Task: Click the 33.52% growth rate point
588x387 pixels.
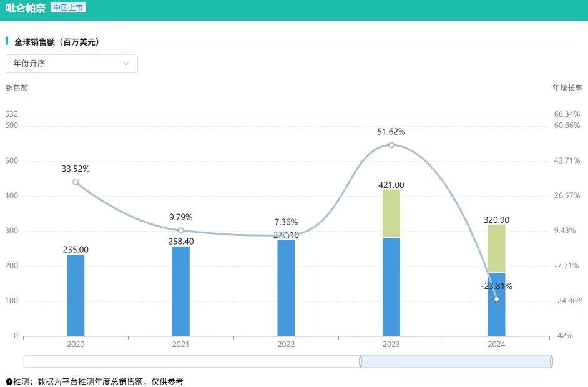Action: coord(76,182)
